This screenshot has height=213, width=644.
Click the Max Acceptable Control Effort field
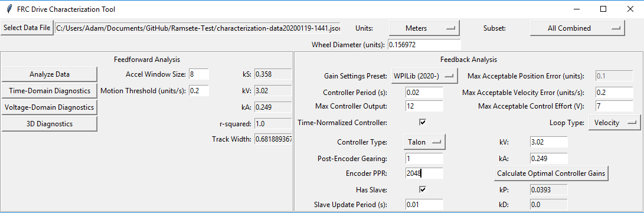point(614,106)
